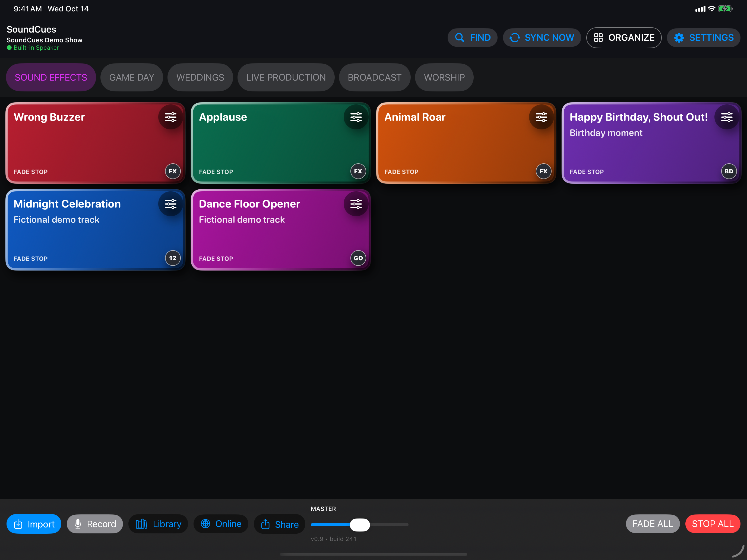Open settings sliders for Midnight Celebration
The height and width of the screenshot is (560, 747).
point(170,204)
